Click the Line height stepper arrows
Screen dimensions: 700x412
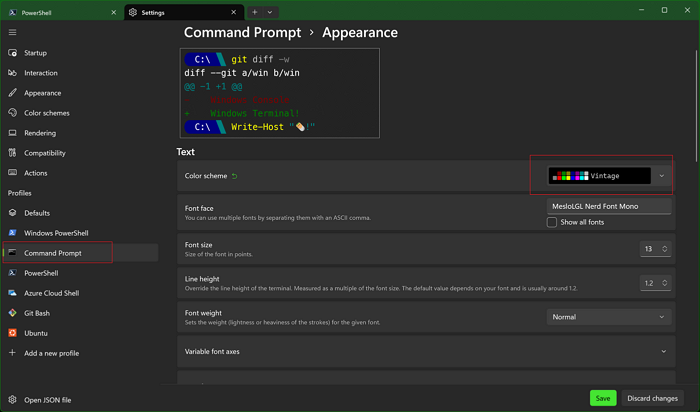665,283
